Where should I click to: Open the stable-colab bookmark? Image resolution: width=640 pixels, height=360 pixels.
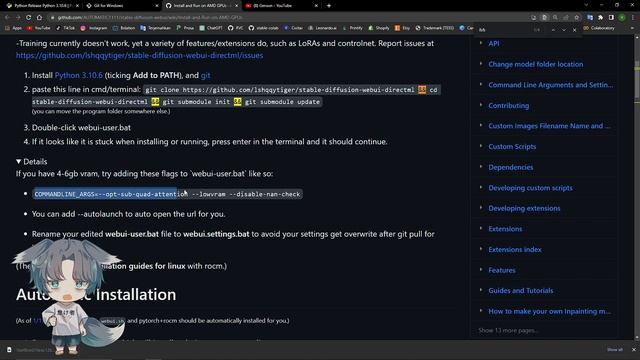tap(263, 28)
